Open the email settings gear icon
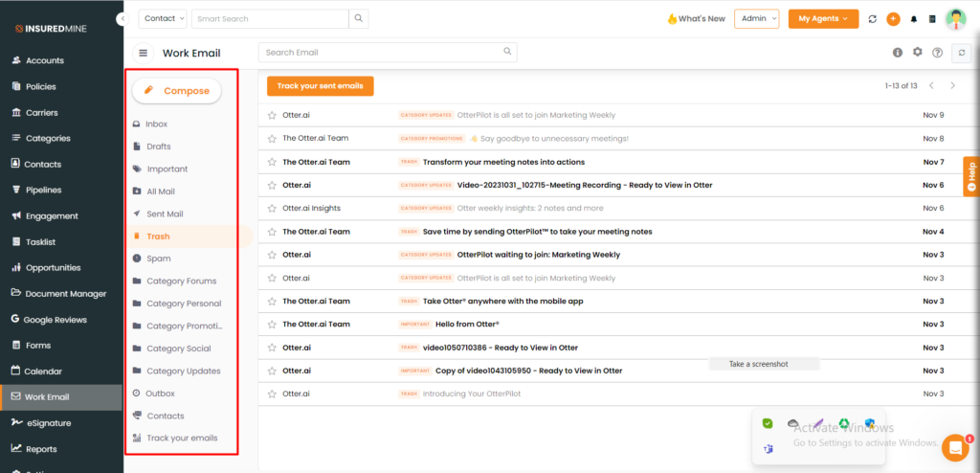The image size is (980, 473). (918, 52)
